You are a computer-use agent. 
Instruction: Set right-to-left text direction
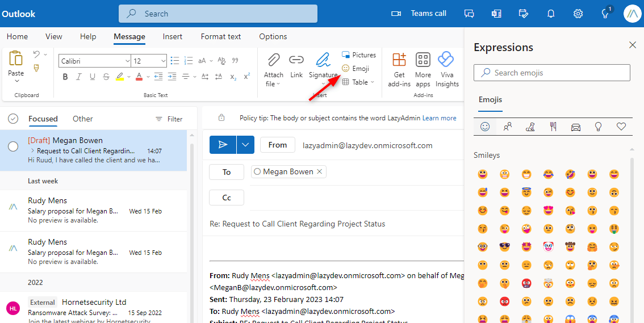[219, 76]
